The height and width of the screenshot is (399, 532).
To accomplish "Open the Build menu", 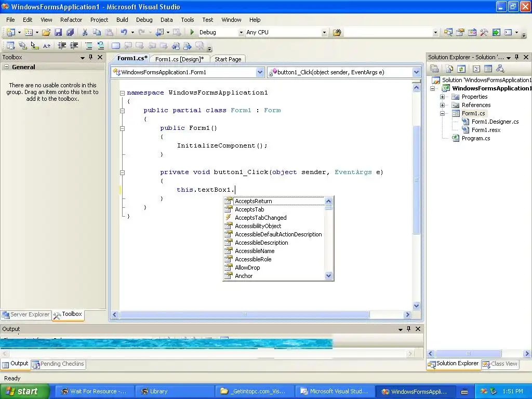I will [122, 20].
